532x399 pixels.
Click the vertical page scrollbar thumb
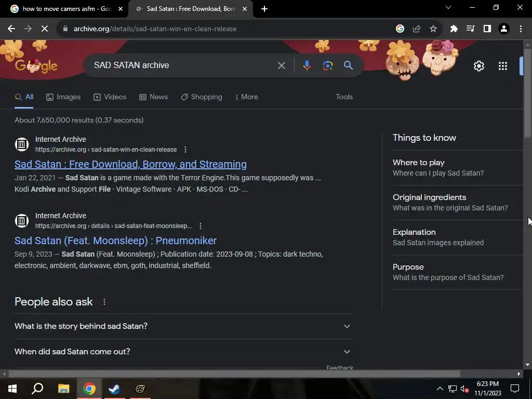click(x=527, y=92)
